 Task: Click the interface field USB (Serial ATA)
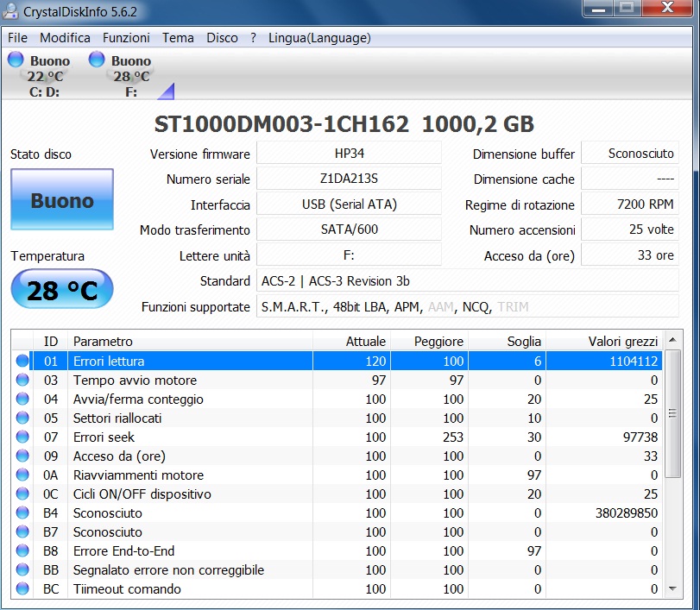[349, 204]
